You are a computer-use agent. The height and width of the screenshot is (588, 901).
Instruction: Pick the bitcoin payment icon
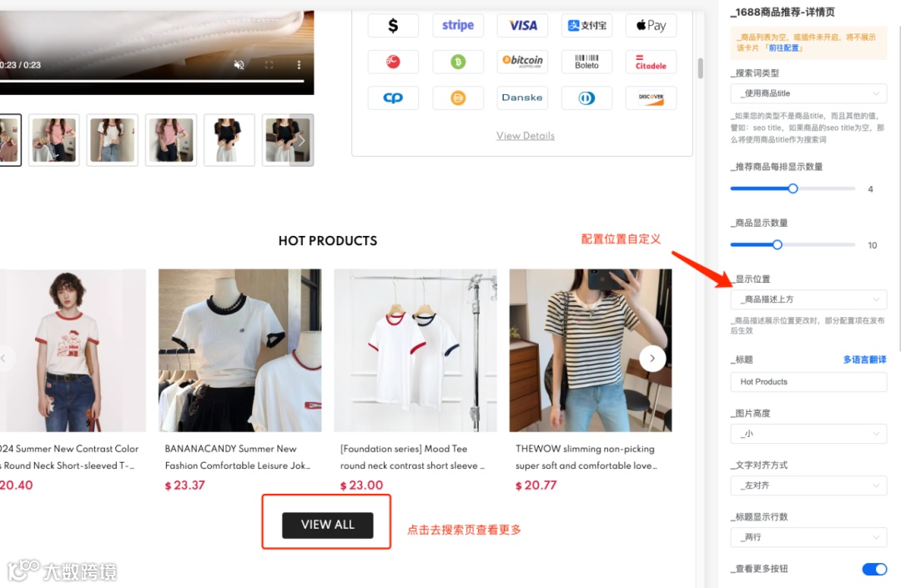[x=522, y=62]
